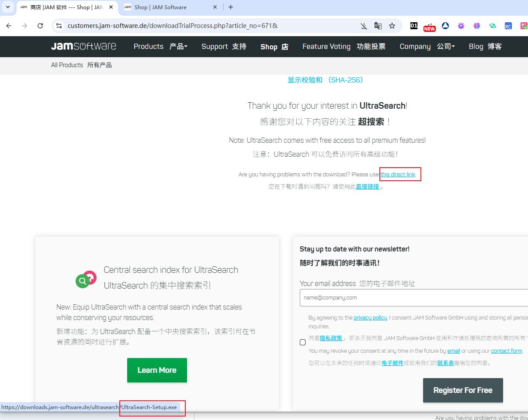
Task: Click the browser forward arrow
Action: (24, 26)
